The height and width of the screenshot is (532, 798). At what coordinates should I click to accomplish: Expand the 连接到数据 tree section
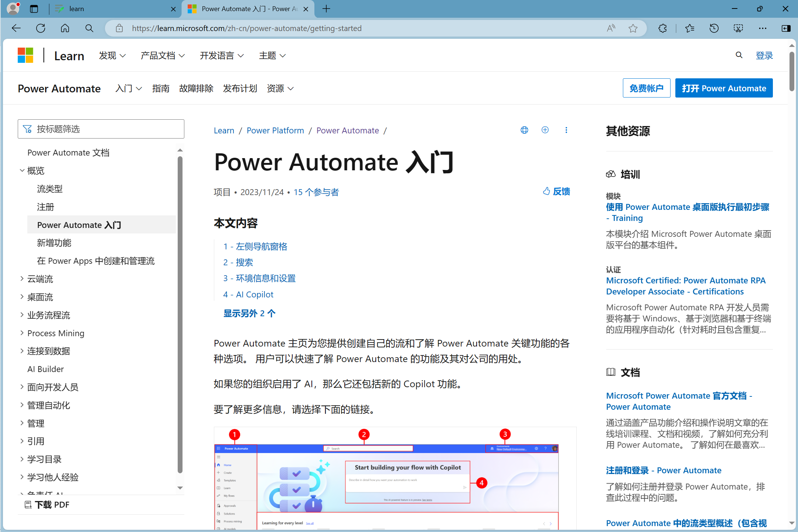tap(22, 351)
